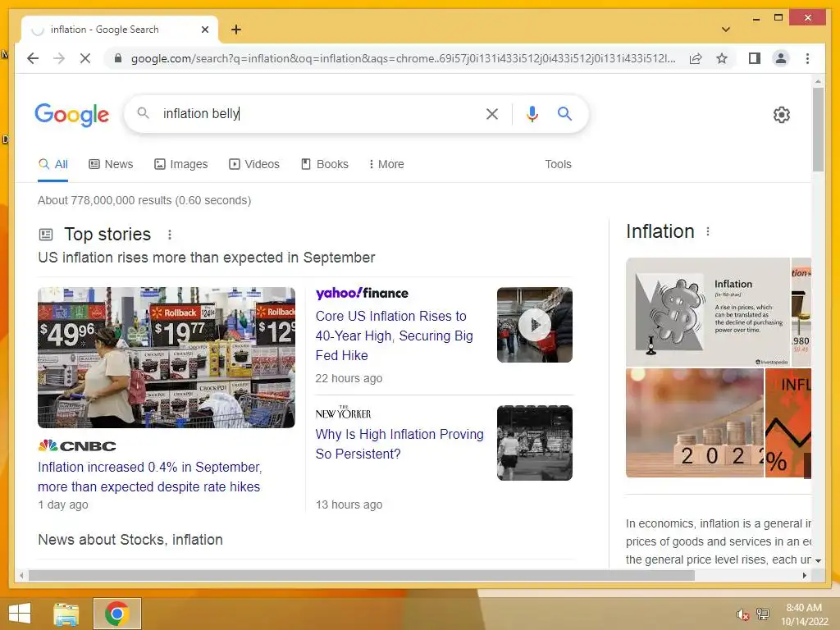Open the Chrome three-dot menu
Viewport: 840px width, 630px height.
pyautogui.click(x=807, y=58)
